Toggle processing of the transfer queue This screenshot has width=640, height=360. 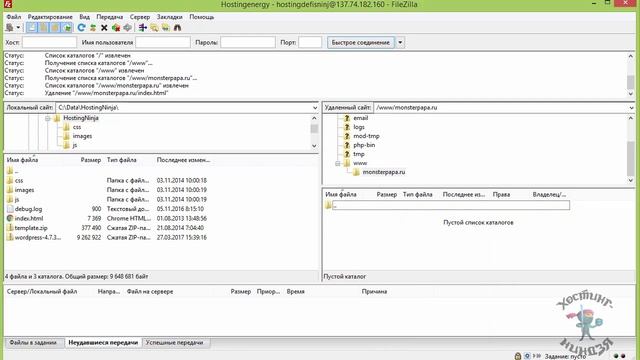point(93,28)
